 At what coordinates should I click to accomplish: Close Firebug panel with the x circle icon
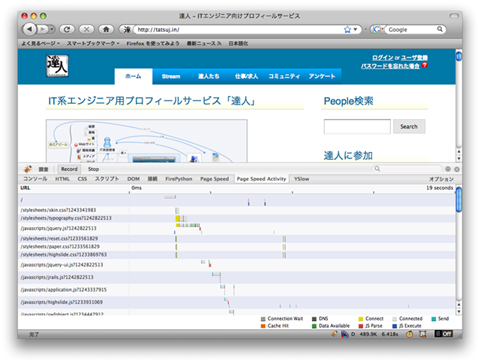click(457, 169)
